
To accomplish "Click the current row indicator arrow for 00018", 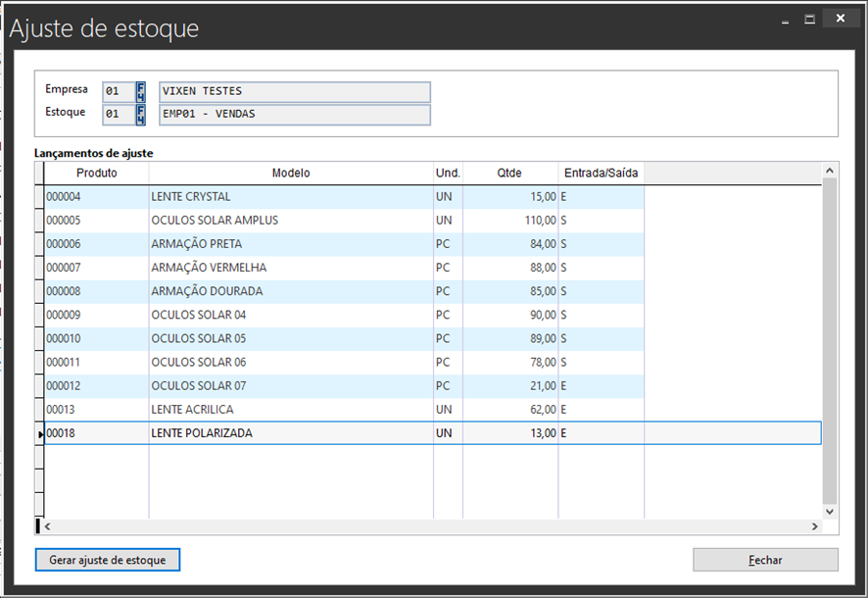I will 39,433.
